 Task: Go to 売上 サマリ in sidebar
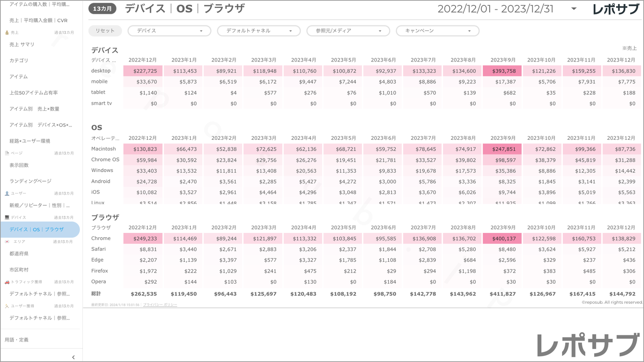pyautogui.click(x=22, y=45)
